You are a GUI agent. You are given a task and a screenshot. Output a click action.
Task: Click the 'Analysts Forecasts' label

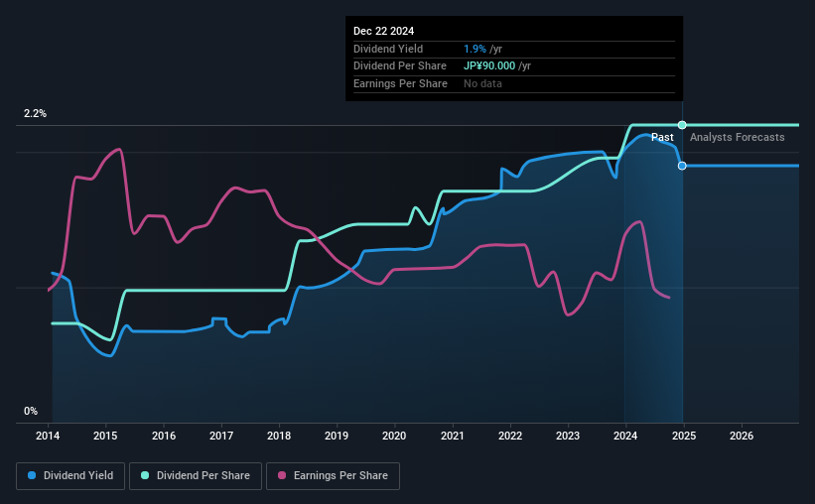point(737,137)
